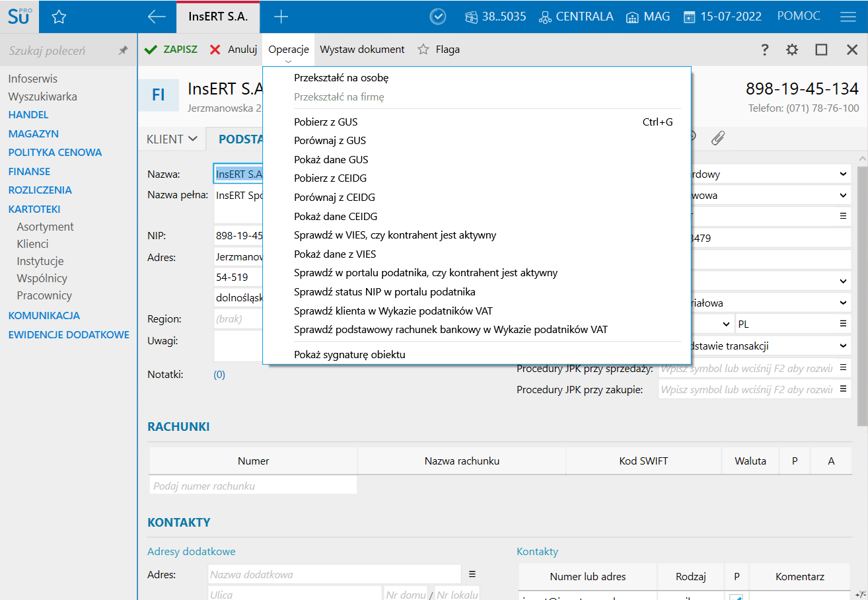The width and height of the screenshot is (868, 600).
Task: Open list icon in Procedury JPK przy zakupie field
Action: click(843, 389)
